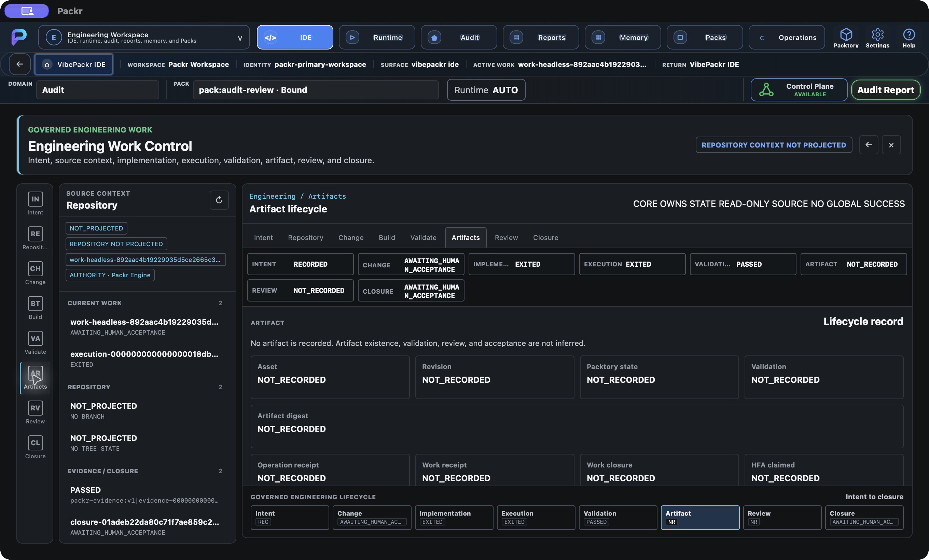Open the Packs tab

[x=705, y=37]
